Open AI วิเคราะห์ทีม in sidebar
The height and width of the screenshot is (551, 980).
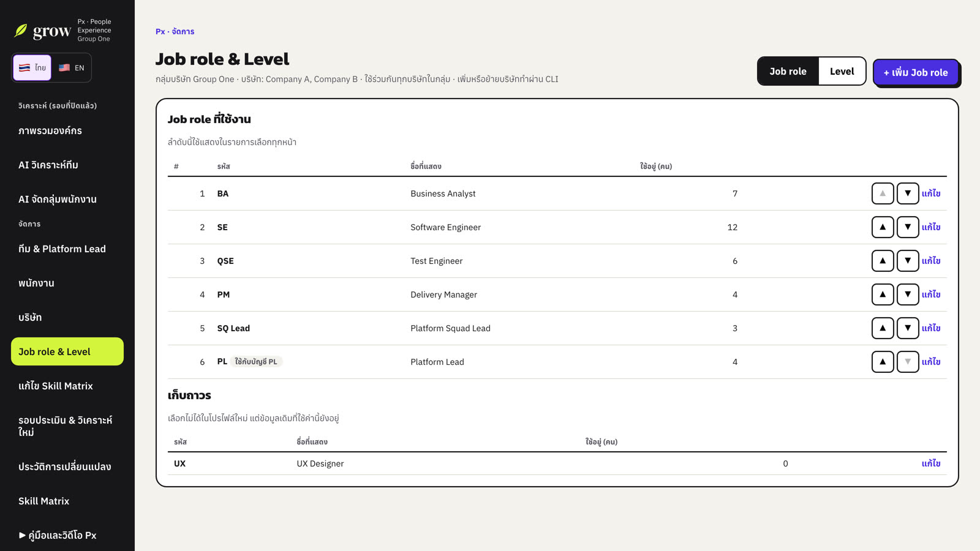click(x=67, y=165)
